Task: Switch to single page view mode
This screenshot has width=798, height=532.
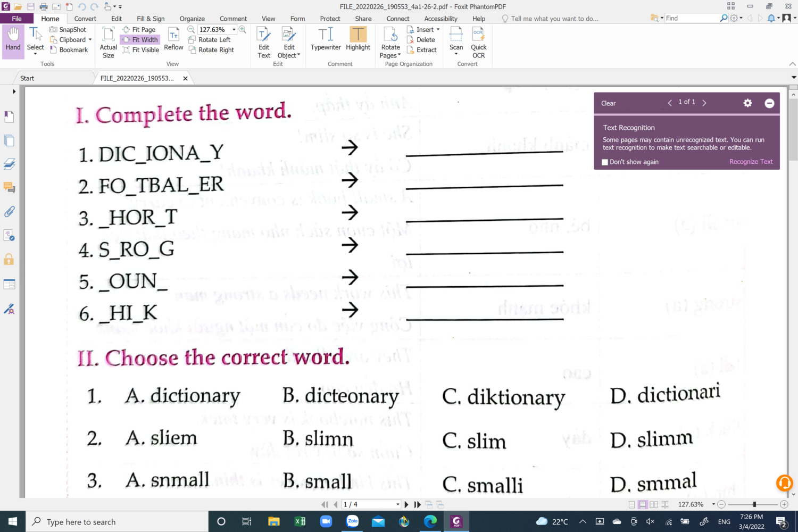Action: point(631,504)
